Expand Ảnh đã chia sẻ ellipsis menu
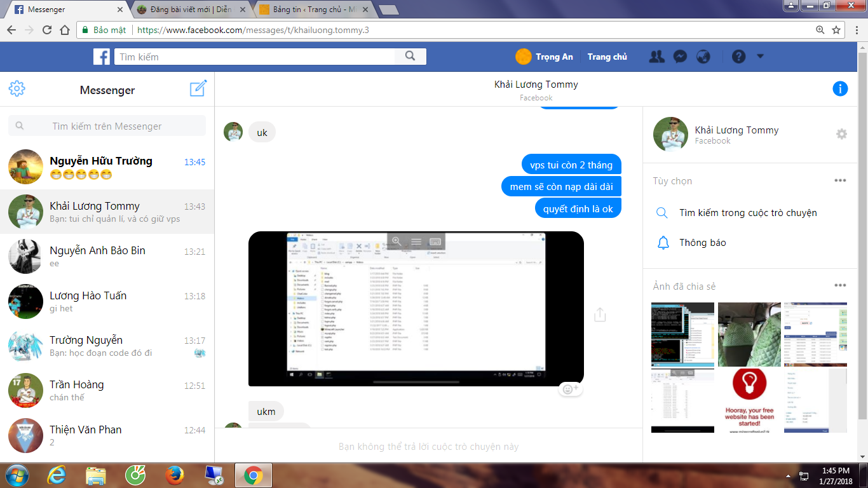Image resolution: width=868 pixels, height=488 pixels. (x=840, y=286)
